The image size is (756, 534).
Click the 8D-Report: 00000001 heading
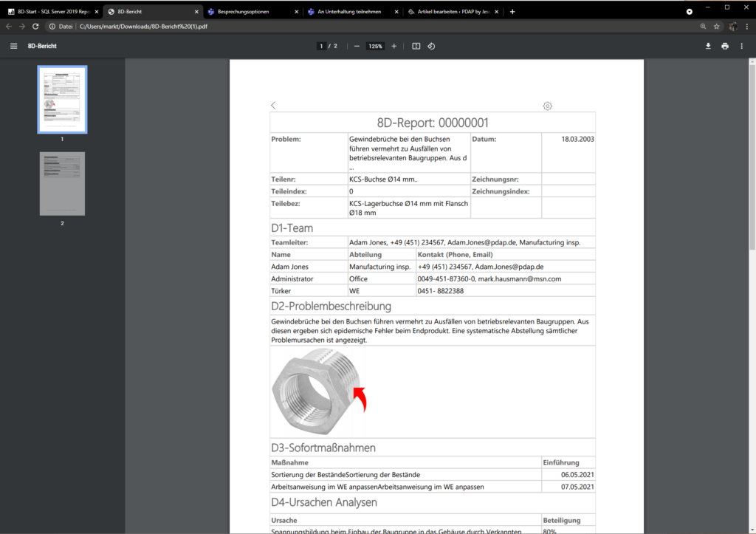coord(433,123)
